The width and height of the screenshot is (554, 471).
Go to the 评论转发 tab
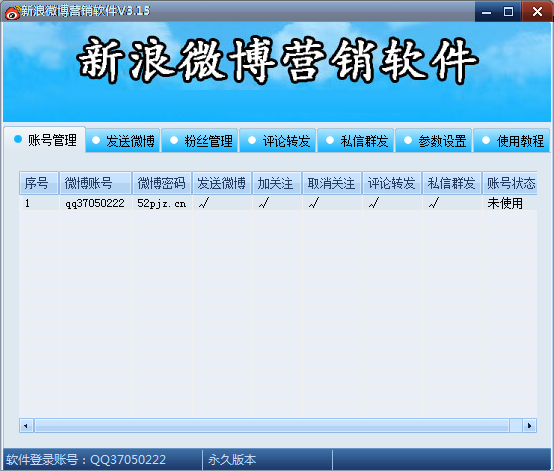point(278,141)
